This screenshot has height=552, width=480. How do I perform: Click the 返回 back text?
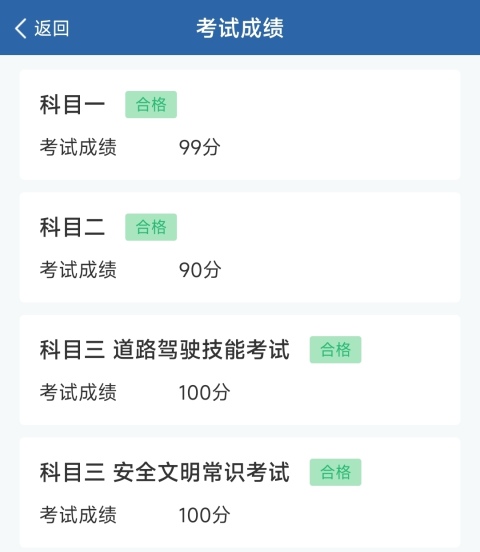click(51, 29)
